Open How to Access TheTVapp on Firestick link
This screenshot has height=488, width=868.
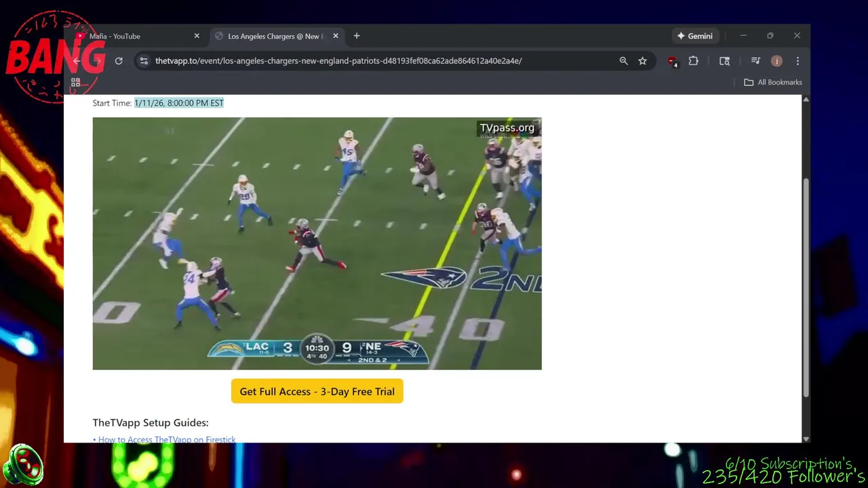[x=167, y=439]
